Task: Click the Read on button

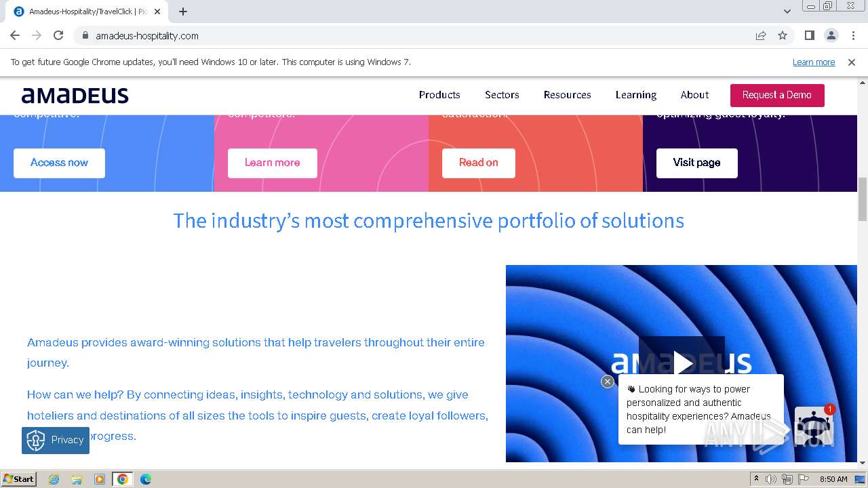Action: point(479,163)
